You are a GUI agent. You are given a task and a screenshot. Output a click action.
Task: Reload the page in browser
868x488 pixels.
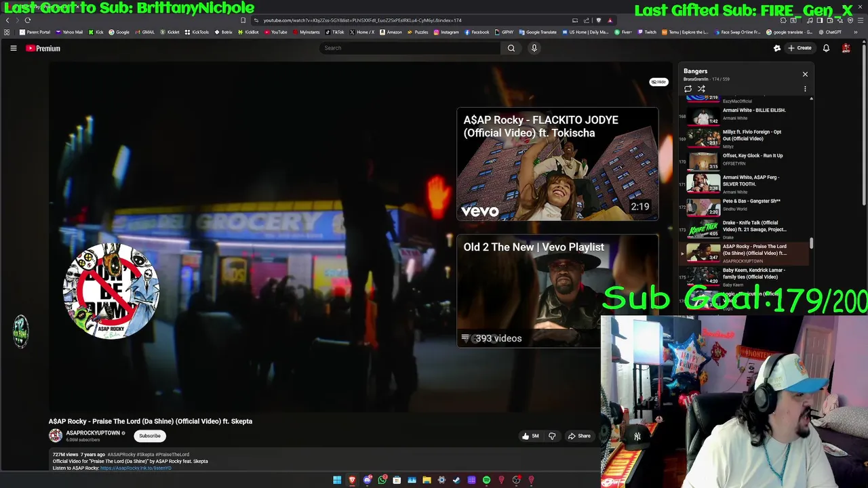pyautogui.click(x=28, y=20)
